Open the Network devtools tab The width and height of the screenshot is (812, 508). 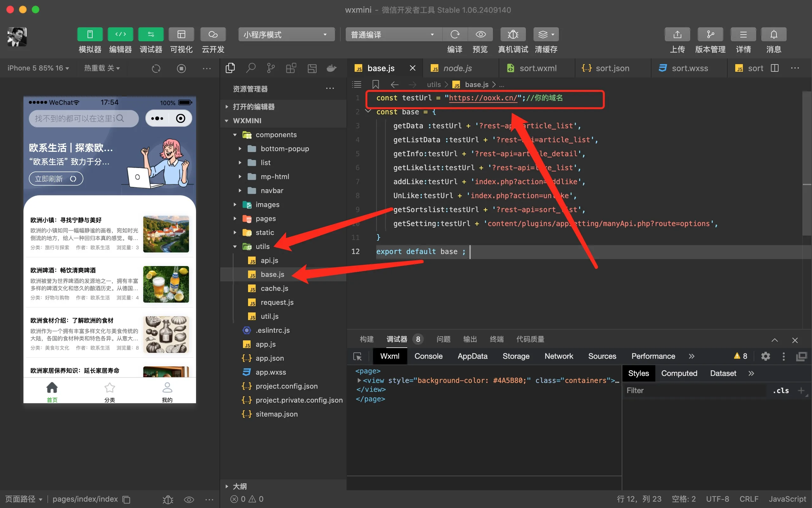click(559, 356)
